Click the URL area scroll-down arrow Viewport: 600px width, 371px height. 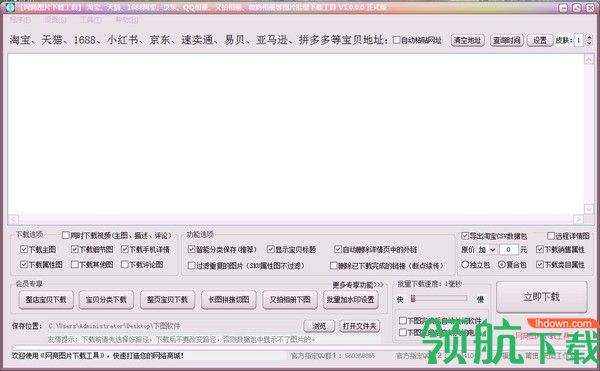point(589,209)
